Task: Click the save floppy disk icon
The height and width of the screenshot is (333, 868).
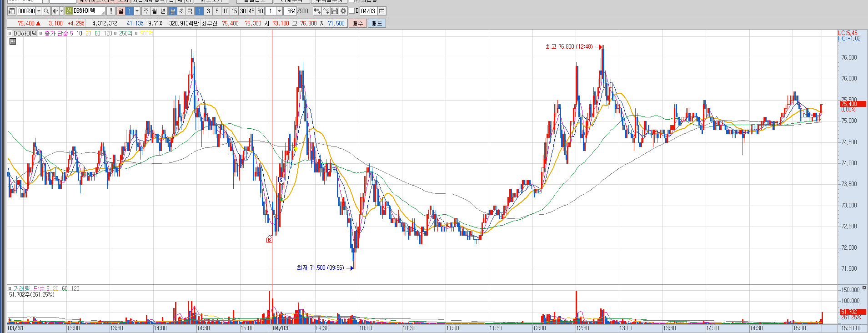Action: pos(335,11)
